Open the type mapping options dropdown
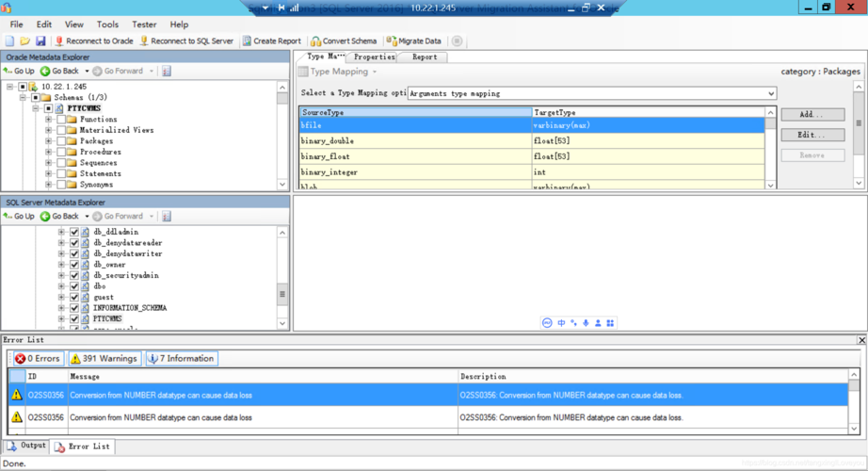This screenshot has width=868, height=471. [771, 93]
